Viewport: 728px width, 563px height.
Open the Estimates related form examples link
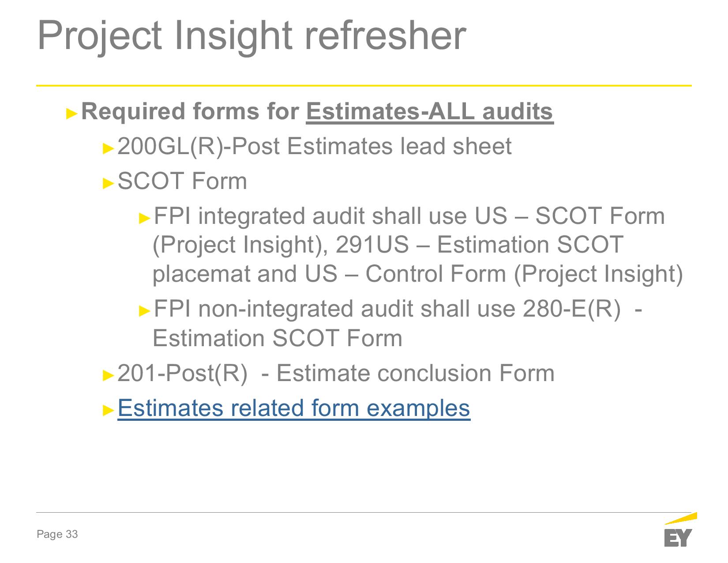294,408
